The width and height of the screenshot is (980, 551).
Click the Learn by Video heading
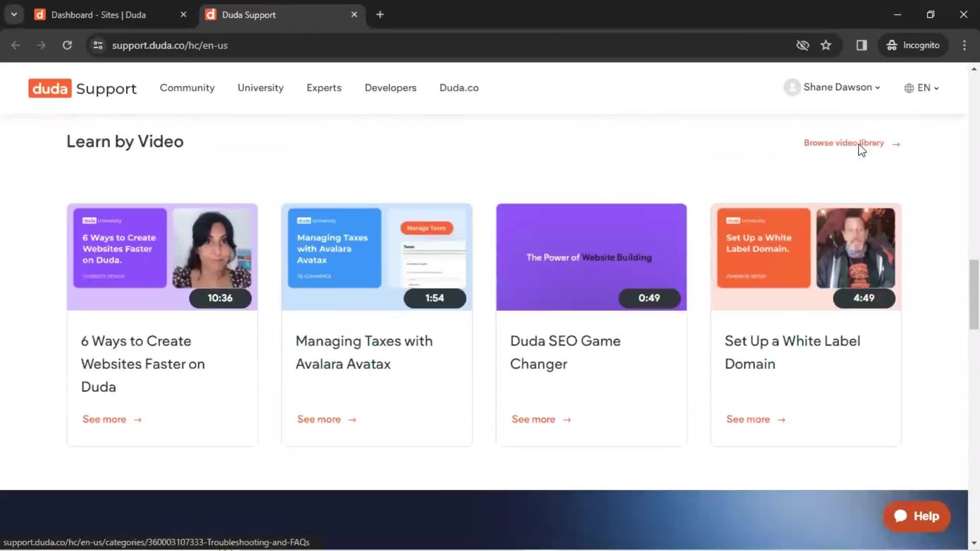pos(125,141)
